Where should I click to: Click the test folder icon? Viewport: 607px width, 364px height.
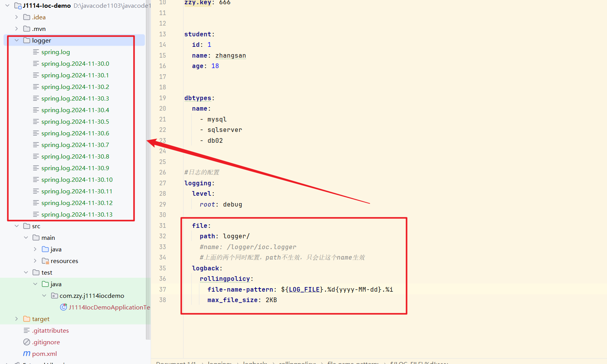point(36,272)
